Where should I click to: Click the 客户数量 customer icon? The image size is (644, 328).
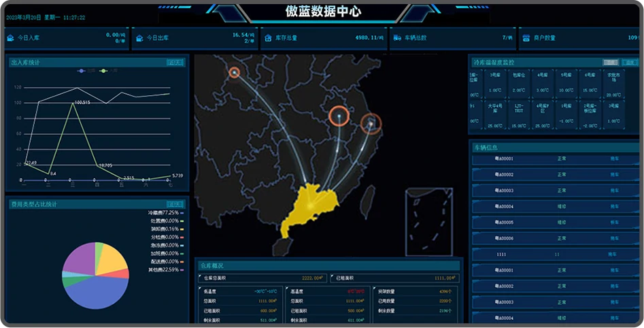click(528, 38)
